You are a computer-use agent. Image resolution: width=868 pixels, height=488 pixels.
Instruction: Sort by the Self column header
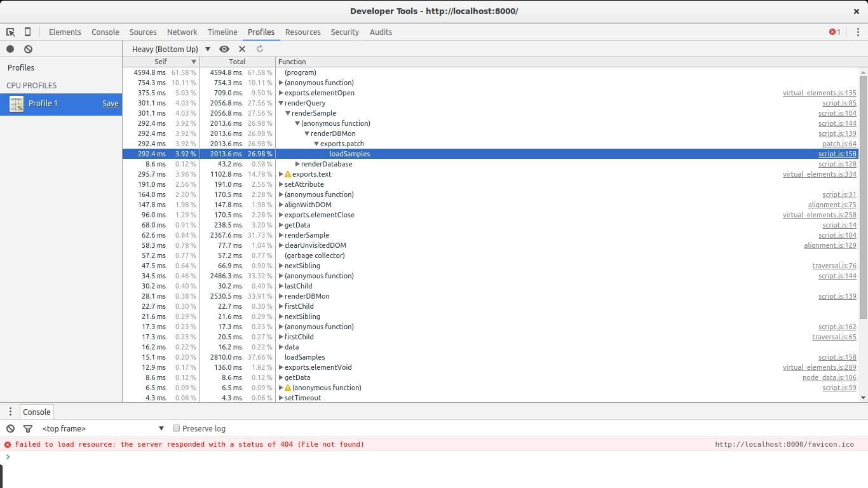(x=161, y=62)
